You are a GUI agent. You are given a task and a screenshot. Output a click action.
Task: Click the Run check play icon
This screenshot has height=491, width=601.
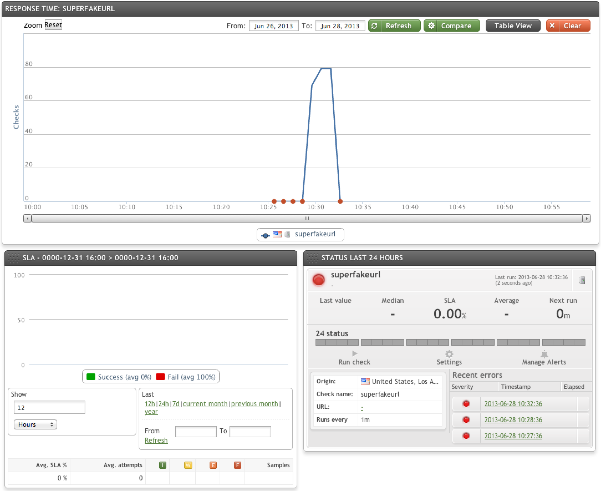356,353
